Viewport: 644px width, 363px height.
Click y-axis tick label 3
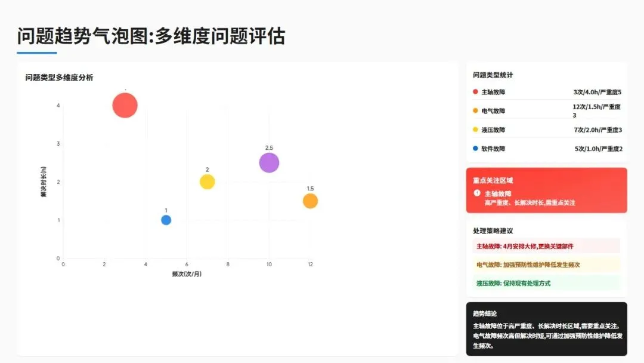58,144
